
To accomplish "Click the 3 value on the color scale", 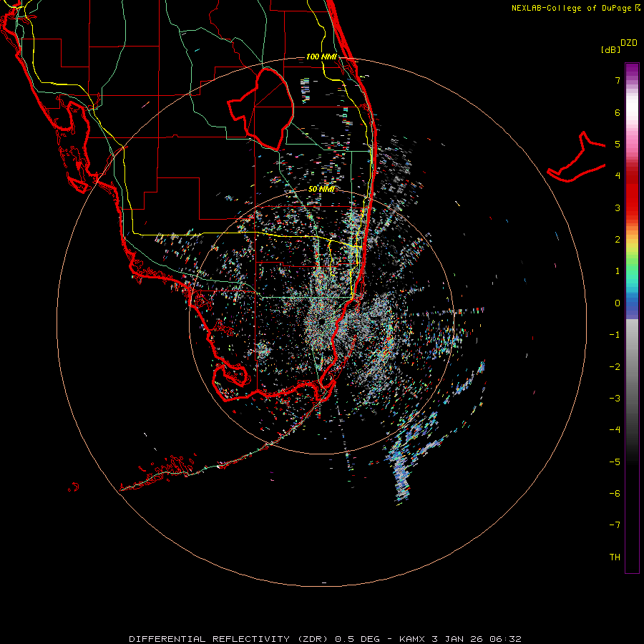I will 618,208.
